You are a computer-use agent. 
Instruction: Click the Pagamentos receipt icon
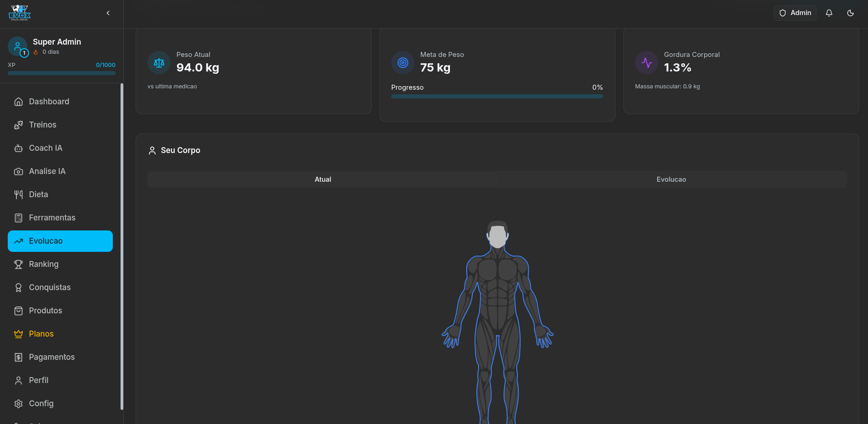[19, 357]
